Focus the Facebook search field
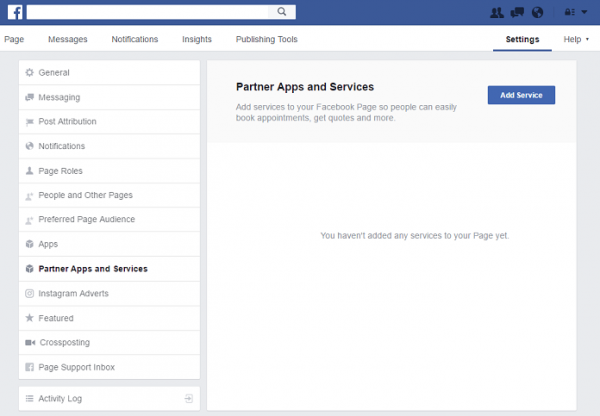The height and width of the screenshot is (416, 600). tap(147, 12)
